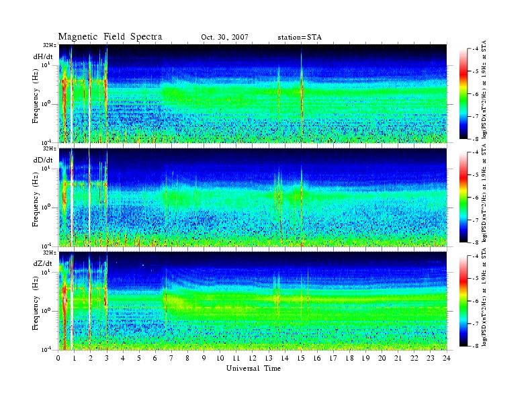Click the "32Hz" label above dH/dt
532x411 pixels.
click(50, 45)
